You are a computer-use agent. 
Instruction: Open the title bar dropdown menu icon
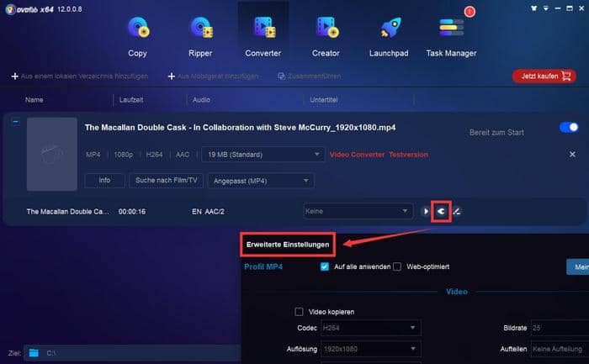click(x=546, y=8)
